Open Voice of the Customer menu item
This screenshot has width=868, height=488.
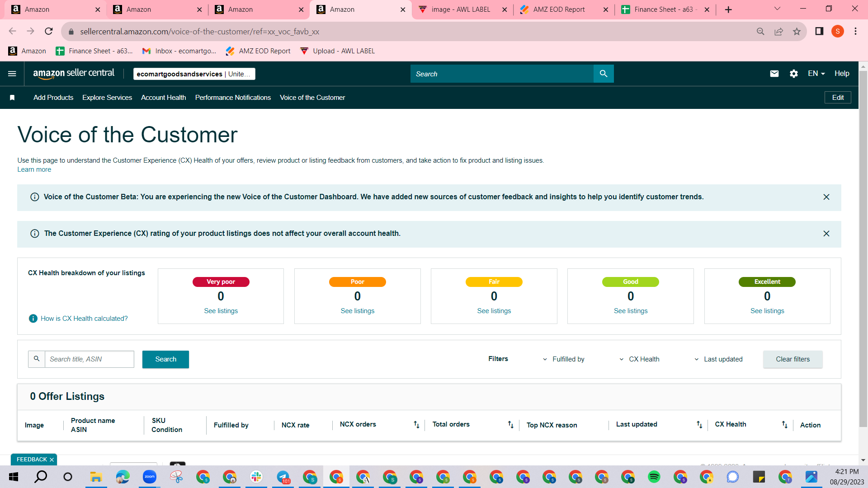(x=312, y=98)
